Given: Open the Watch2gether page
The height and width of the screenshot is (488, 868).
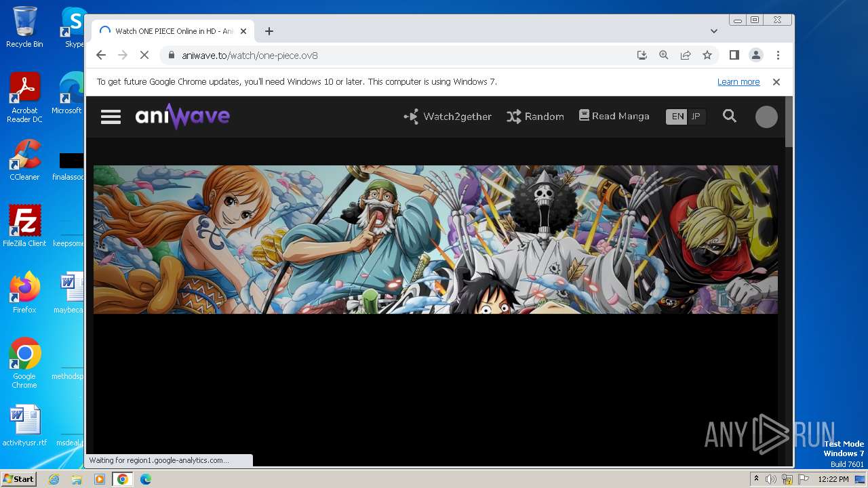Looking at the screenshot, I should [448, 117].
